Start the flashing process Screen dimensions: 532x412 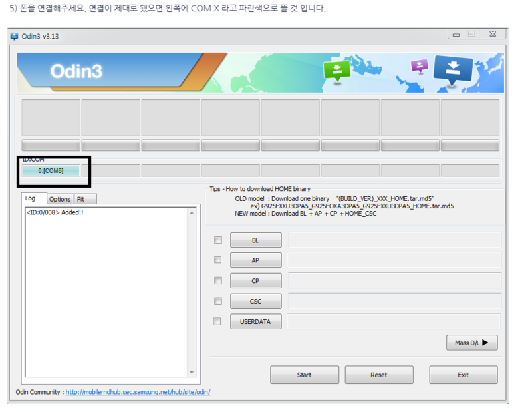[x=305, y=375]
